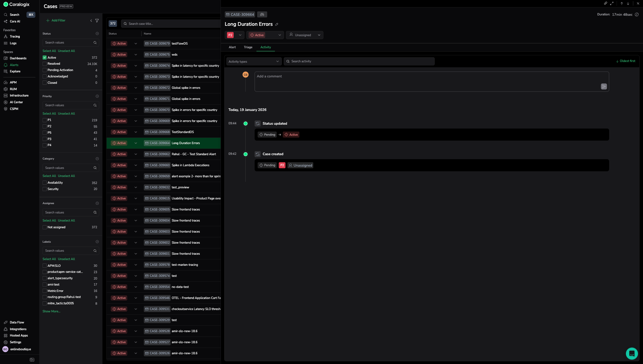
Task: Open the P2 priority dropdown
Action: point(235,35)
